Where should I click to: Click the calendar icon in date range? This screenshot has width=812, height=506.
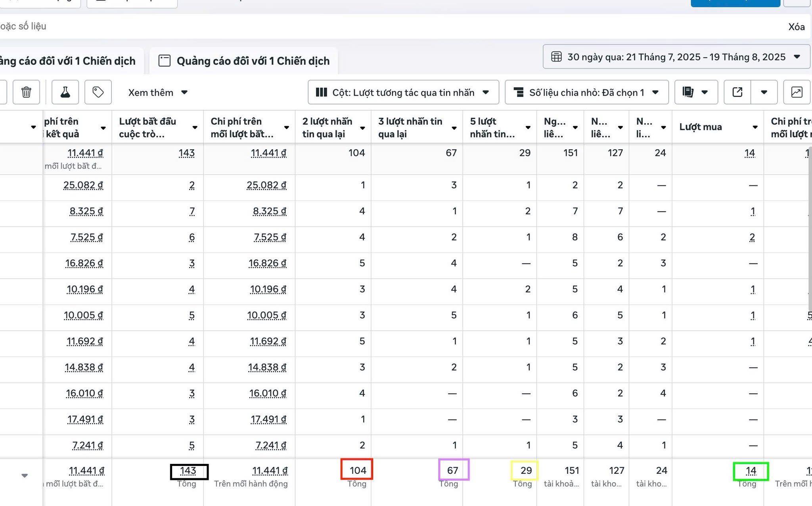(556, 57)
